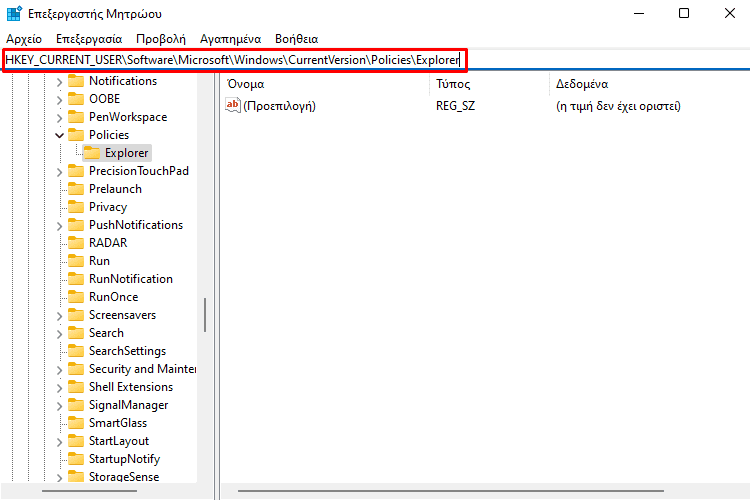Expand the StorageSense key
The width and height of the screenshot is (750, 500).
point(59,478)
